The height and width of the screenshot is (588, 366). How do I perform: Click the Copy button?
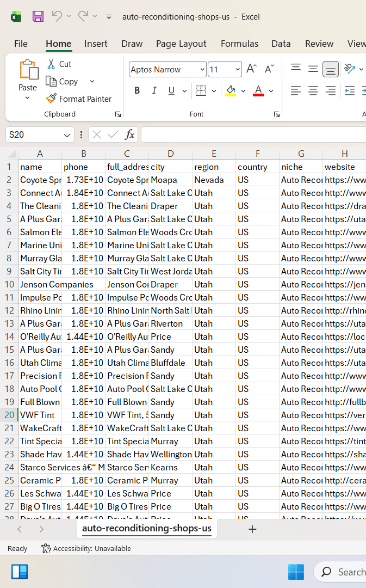pos(62,81)
